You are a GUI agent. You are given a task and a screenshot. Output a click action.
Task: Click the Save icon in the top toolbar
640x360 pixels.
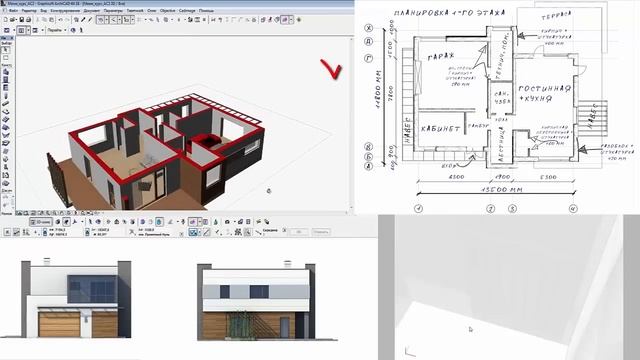(21, 20)
